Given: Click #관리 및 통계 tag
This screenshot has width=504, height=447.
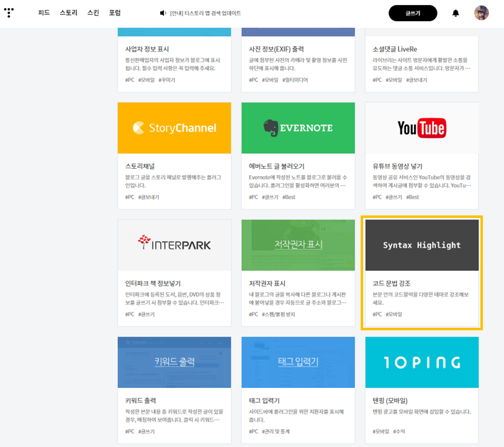Looking at the screenshot, I should coord(276,431).
